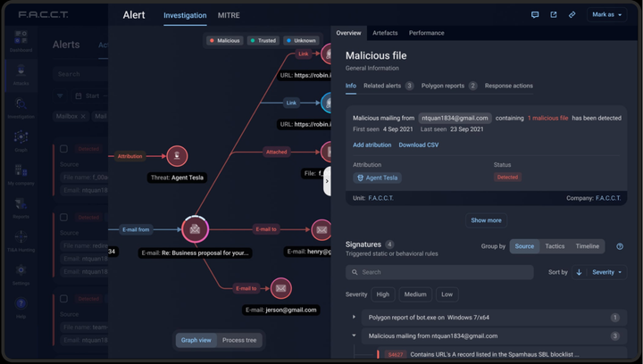Click the Download CSV link
Viewport: 643px width, 364px height.
[x=418, y=145]
